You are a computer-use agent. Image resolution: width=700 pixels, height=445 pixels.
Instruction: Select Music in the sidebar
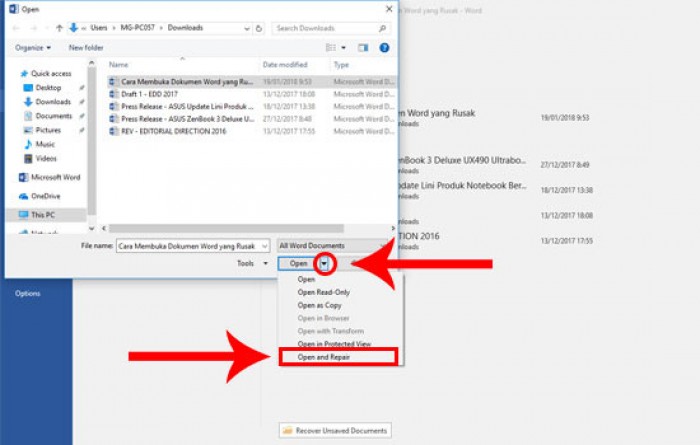tap(45, 144)
